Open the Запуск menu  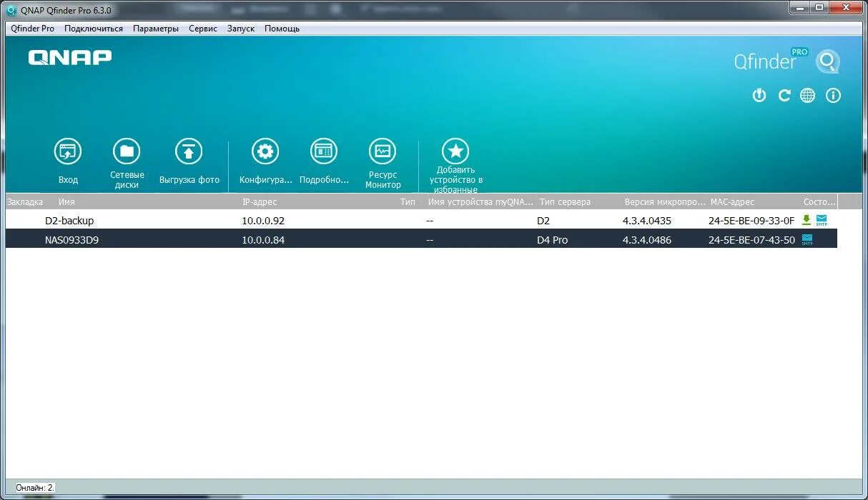click(x=241, y=29)
